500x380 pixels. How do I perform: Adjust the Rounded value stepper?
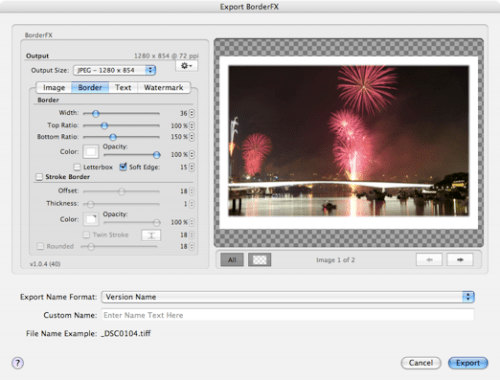click(192, 246)
